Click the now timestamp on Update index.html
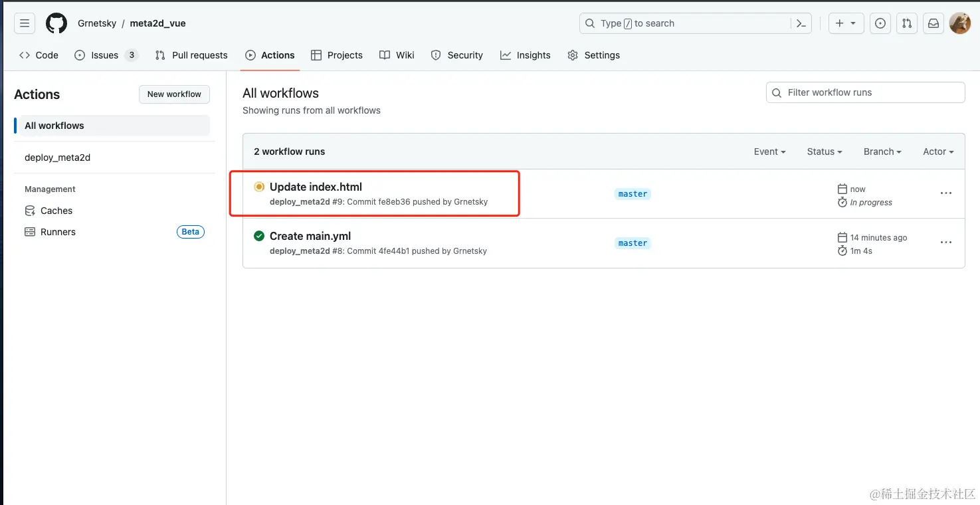980x505 pixels. pos(858,189)
